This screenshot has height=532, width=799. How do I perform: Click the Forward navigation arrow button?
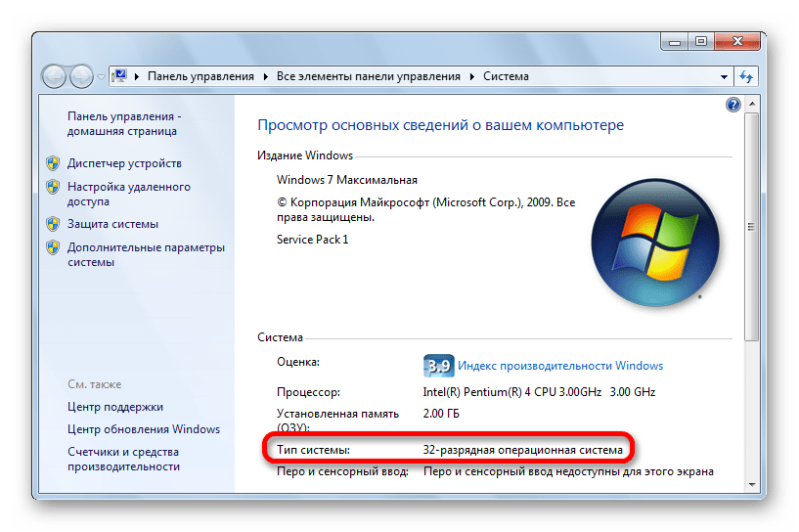tap(81, 75)
